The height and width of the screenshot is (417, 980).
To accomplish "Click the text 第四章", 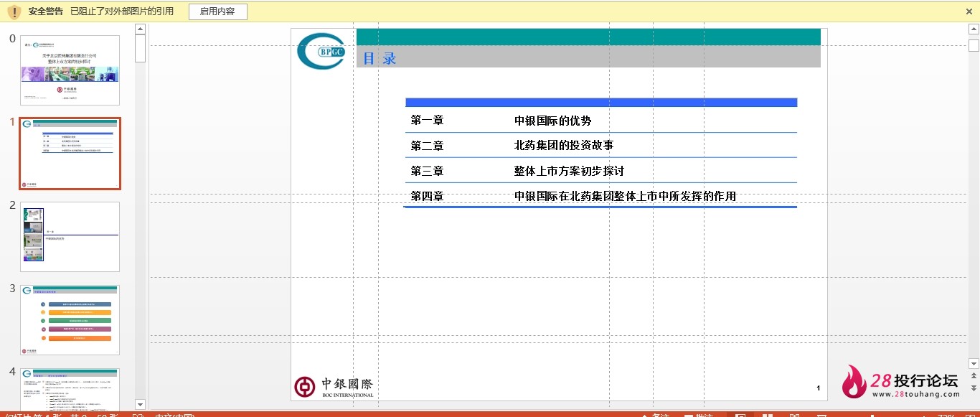I will 427,196.
